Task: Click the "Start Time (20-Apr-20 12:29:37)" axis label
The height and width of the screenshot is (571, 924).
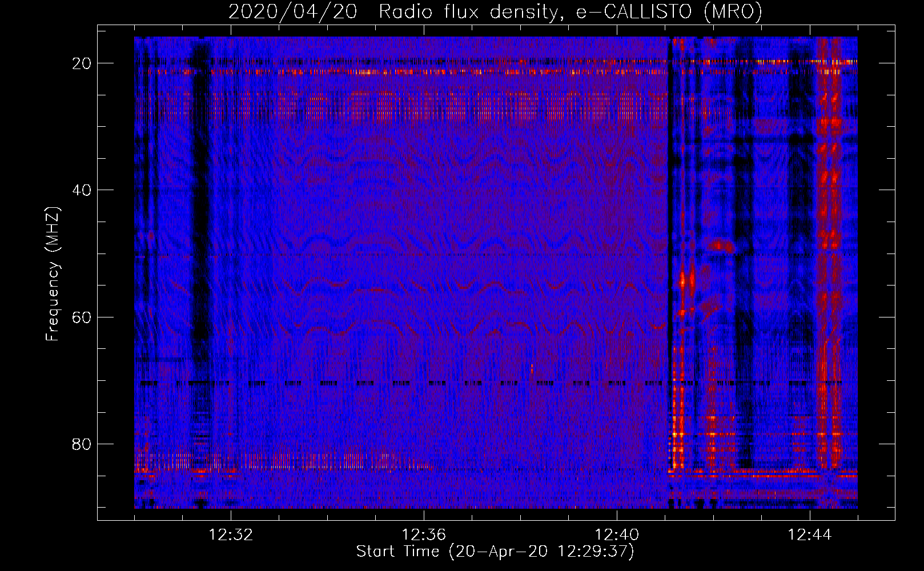Action: (x=495, y=552)
